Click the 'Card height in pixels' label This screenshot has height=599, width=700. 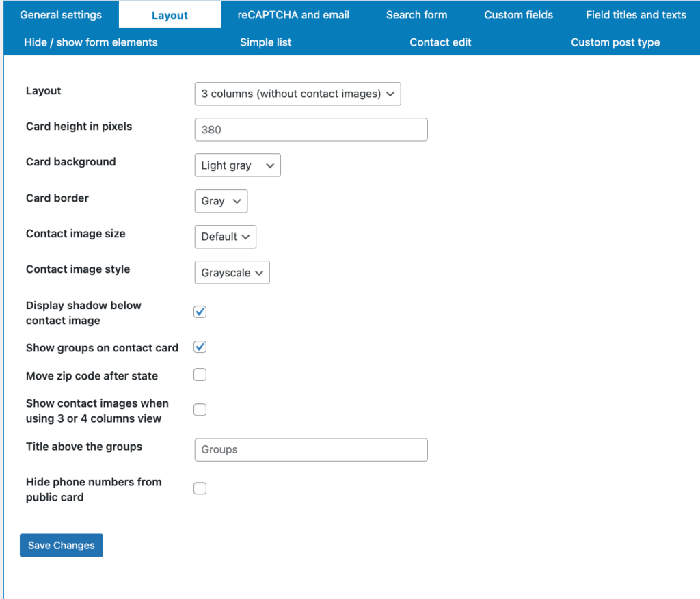click(79, 127)
